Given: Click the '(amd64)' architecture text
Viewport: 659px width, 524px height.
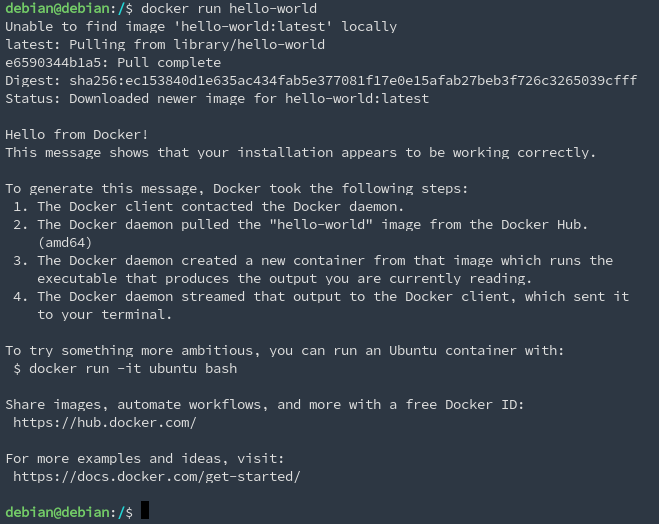Looking at the screenshot, I should click(65, 242).
